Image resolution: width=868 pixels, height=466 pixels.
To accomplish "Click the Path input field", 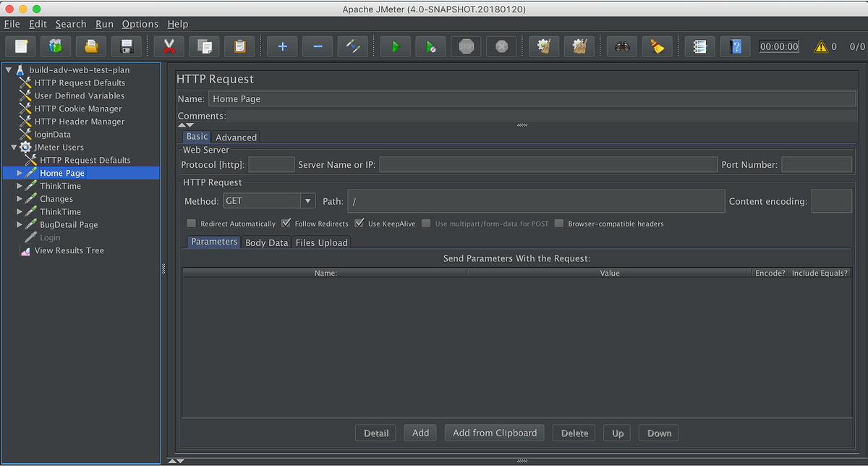I will click(536, 201).
